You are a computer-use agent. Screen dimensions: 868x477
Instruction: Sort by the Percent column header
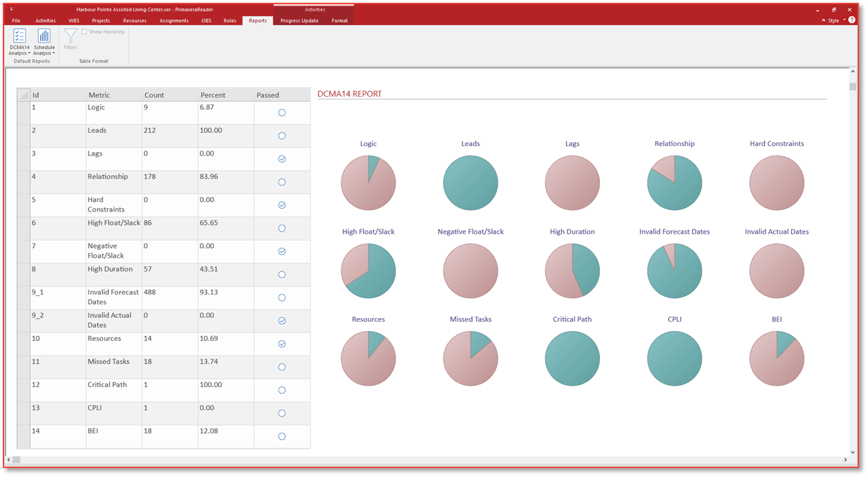point(226,95)
